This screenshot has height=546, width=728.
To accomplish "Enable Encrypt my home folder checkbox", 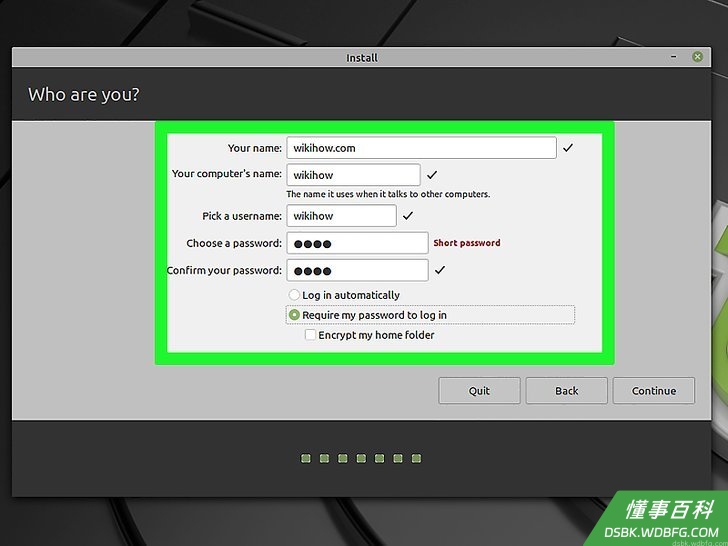I will 310,335.
